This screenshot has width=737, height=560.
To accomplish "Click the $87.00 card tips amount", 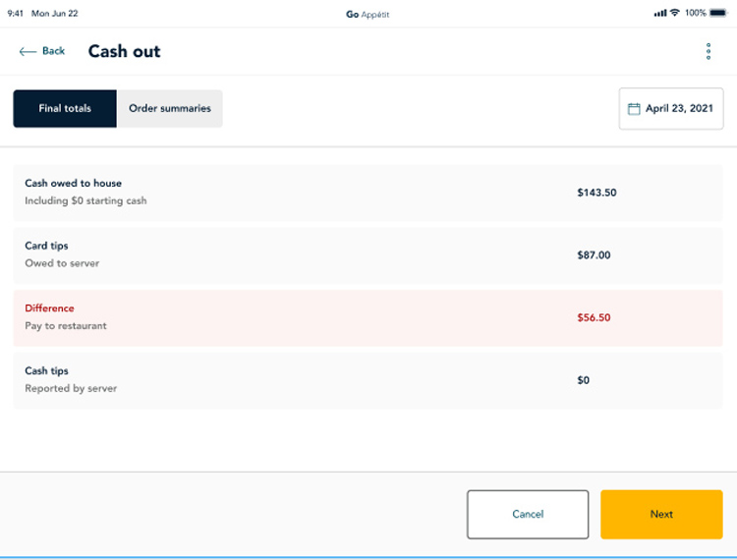I will (594, 255).
